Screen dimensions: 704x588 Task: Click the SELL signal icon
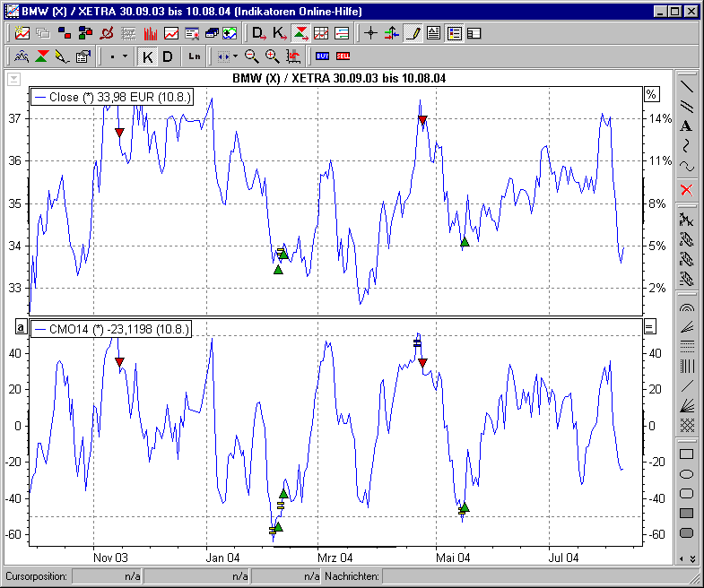pos(343,56)
